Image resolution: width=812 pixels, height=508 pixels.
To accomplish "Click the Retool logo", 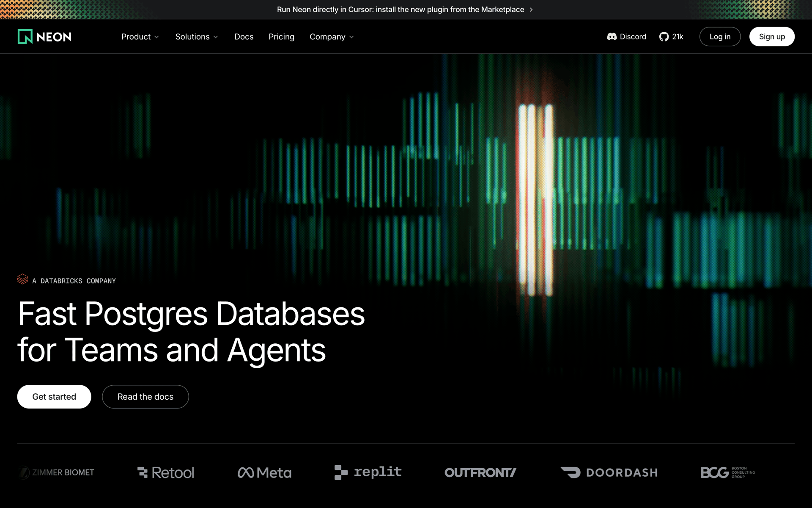I will (x=166, y=472).
